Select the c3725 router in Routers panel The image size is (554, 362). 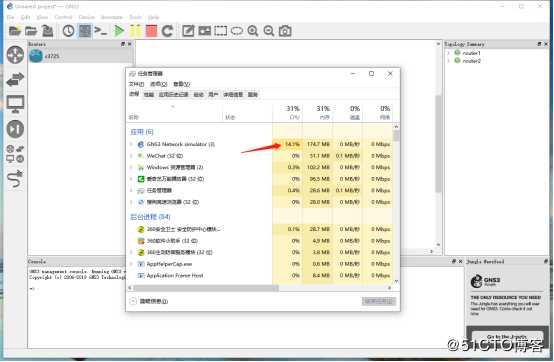coord(81,56)
